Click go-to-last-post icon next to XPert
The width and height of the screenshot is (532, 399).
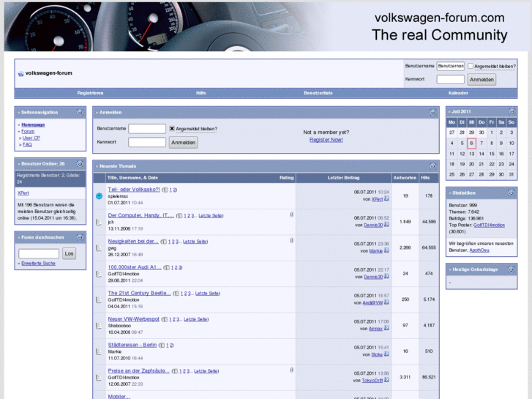pos(387,198)
